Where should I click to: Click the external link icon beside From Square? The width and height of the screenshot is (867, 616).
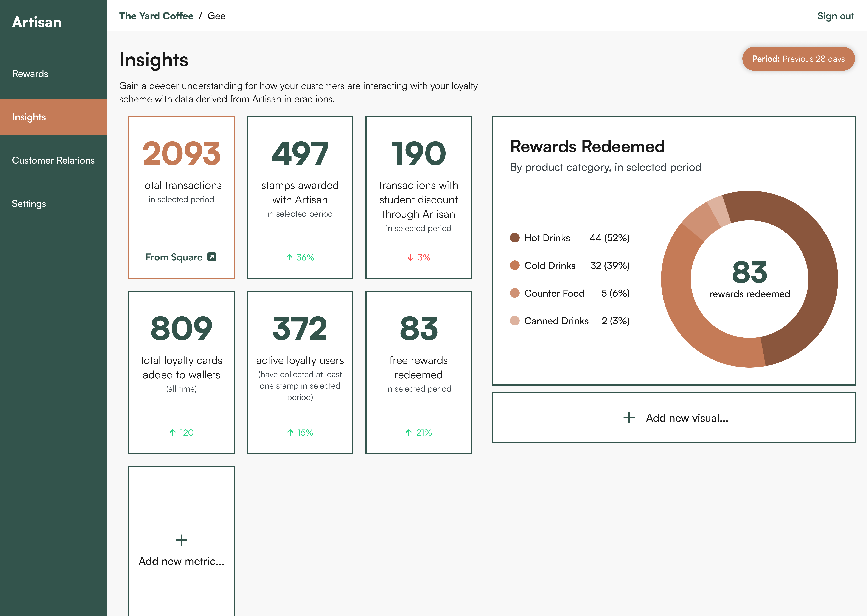[x=212, y=257]
